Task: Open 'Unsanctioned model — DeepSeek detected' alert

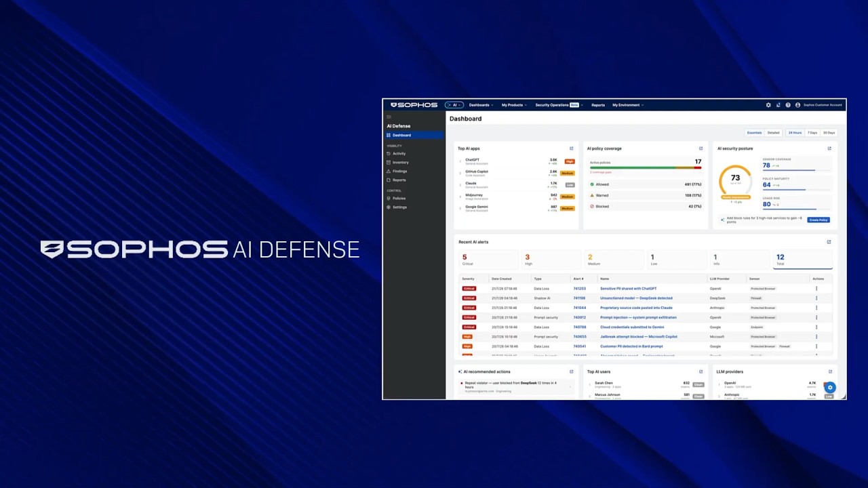Action: point(636,298)
